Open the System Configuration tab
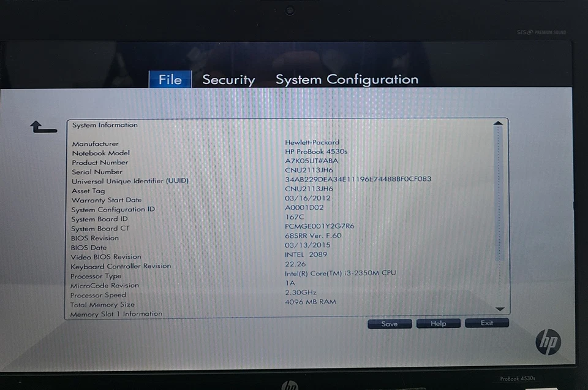The image size is (588, 390). 347,79
